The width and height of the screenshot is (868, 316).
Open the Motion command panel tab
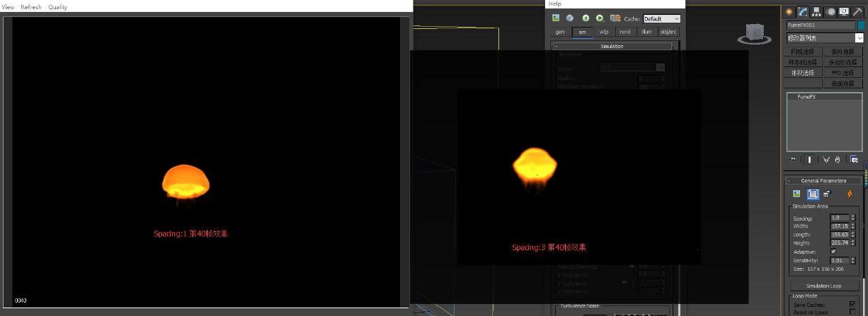pos(830,11)
